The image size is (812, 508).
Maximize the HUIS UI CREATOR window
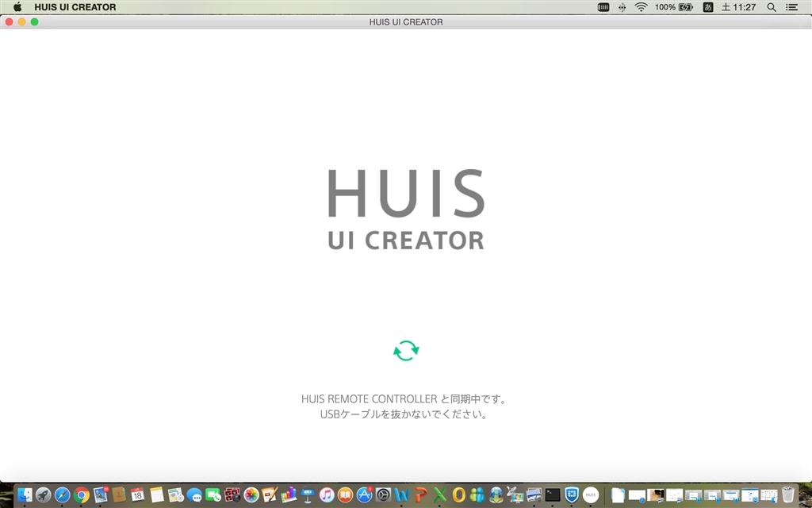pos(34,21)
